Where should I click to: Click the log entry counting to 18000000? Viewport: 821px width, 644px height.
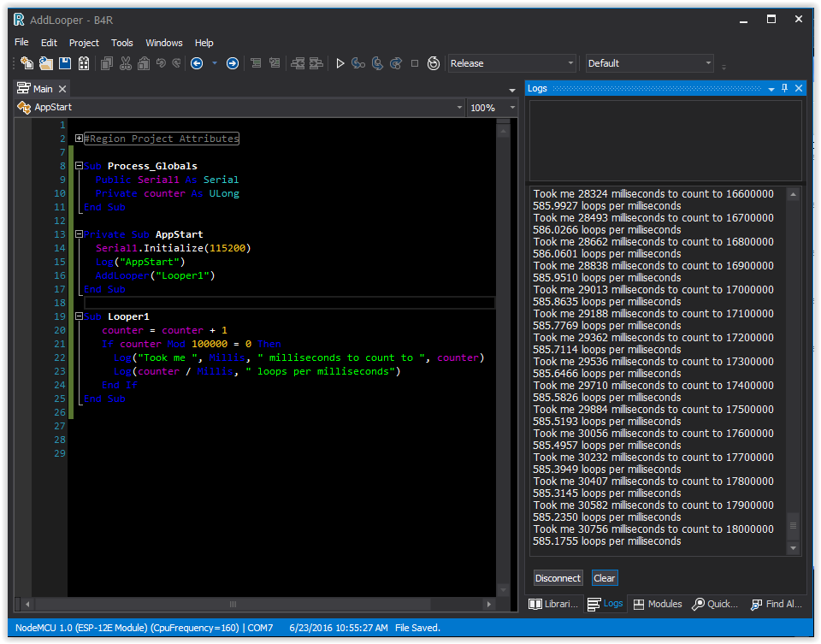point(653,529)
